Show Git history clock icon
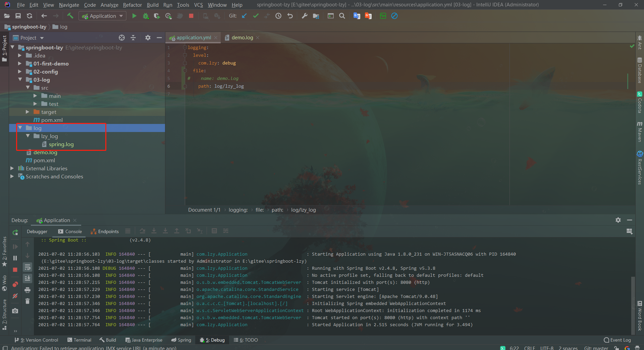 278,16
